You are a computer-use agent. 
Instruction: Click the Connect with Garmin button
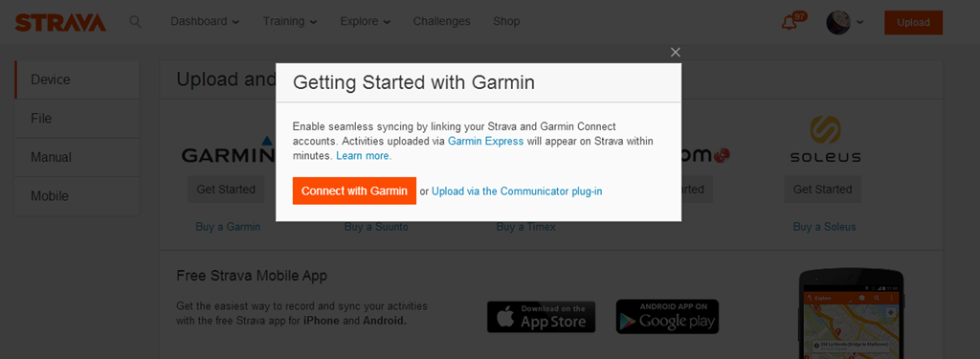coord(354,191)
